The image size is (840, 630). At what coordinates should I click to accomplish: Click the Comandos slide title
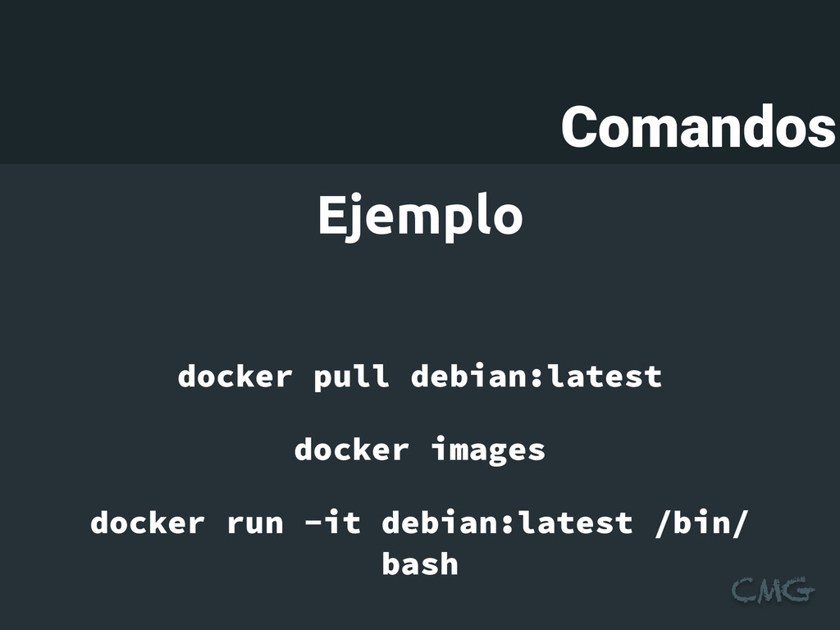click(699, 126)
